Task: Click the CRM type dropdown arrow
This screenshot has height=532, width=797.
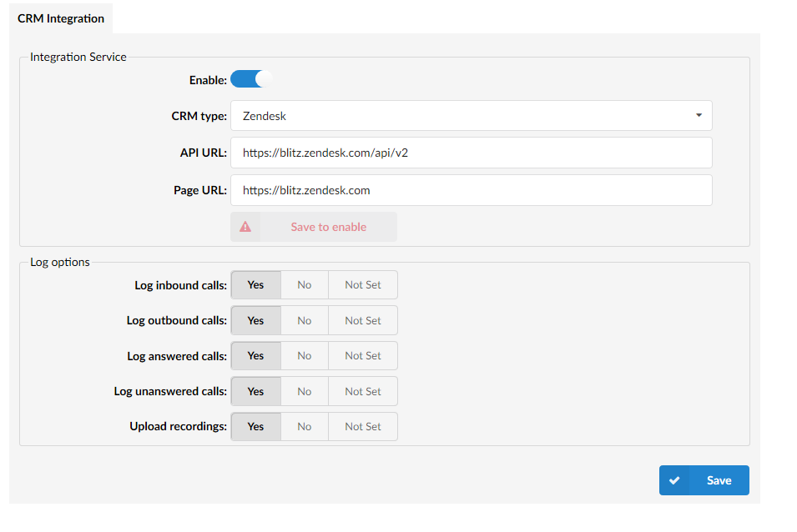Action: tap(699, 116)
